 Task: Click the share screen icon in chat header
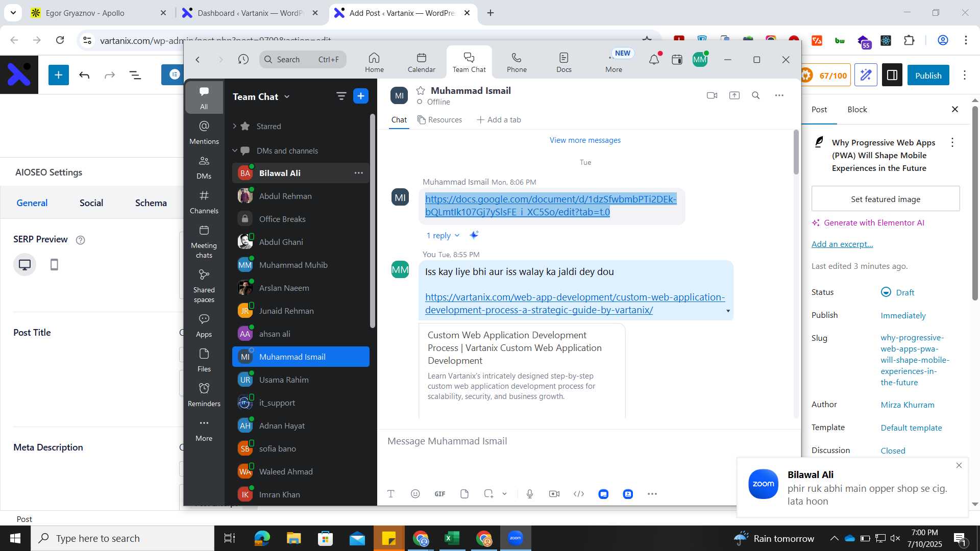pos(734,95)
